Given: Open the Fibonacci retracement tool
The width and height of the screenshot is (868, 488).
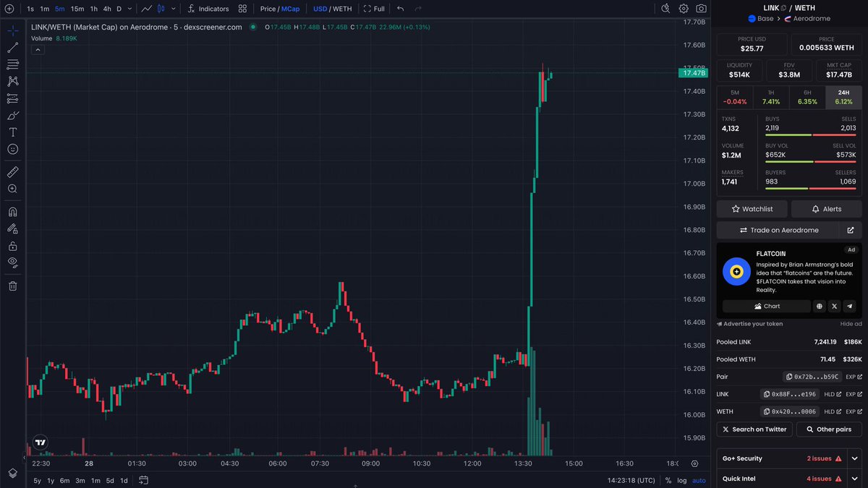Looking at the screenshot, I should click(12, 64).
